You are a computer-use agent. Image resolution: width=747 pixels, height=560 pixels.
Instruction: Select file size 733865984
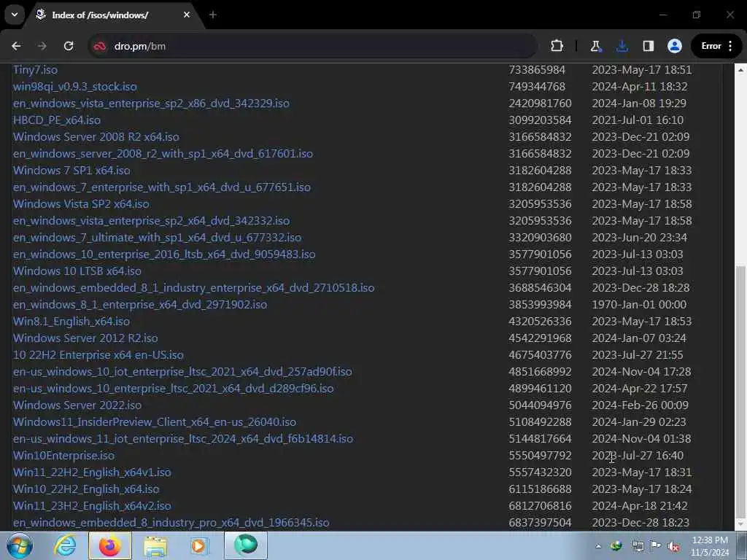coord(537,70)
